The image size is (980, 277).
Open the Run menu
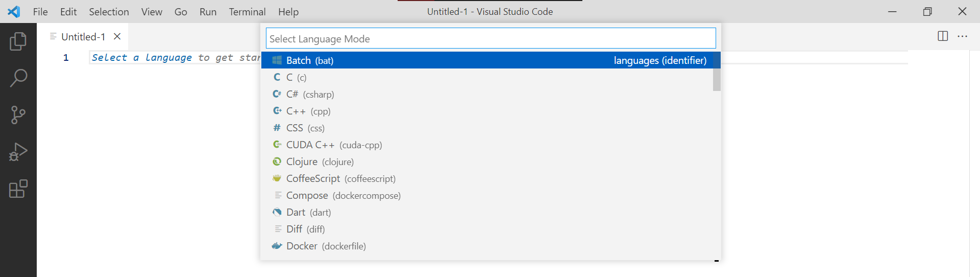click(x=208, y=12)
